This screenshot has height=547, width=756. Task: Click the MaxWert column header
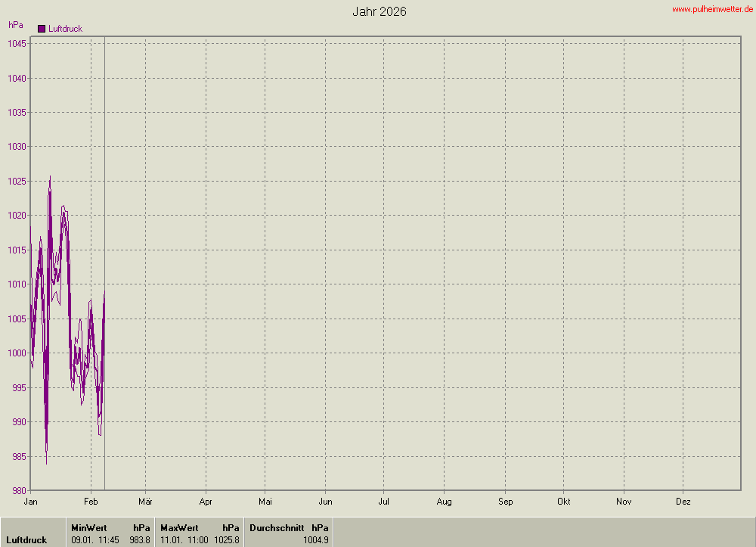click(179, 527)
